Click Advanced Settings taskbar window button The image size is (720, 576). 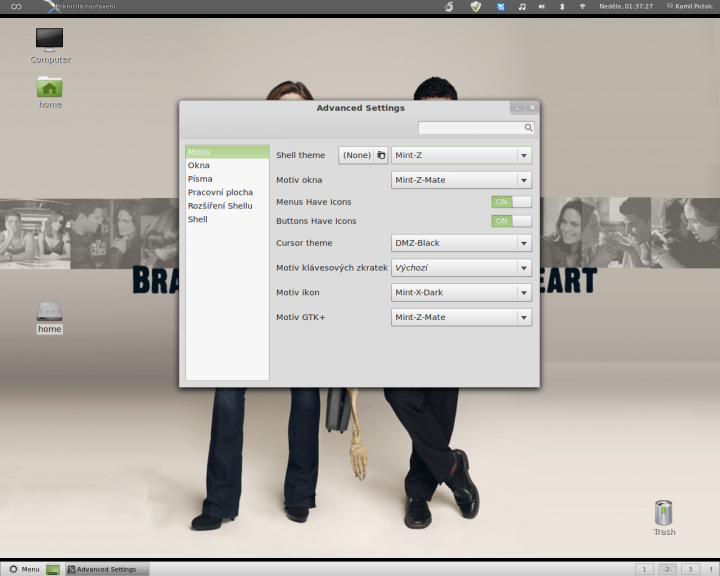(x=107, y=570)
